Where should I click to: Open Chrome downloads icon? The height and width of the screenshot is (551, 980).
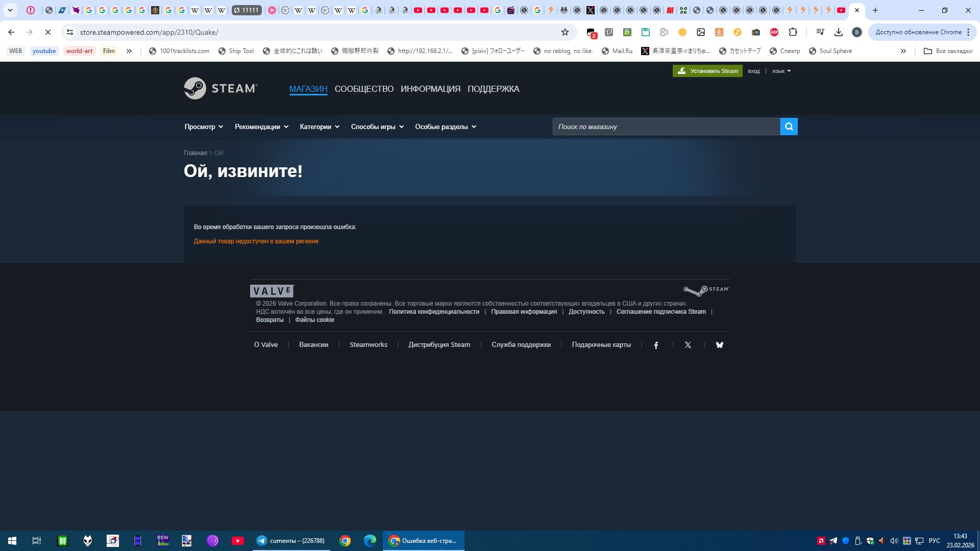[x=839, y=32]
